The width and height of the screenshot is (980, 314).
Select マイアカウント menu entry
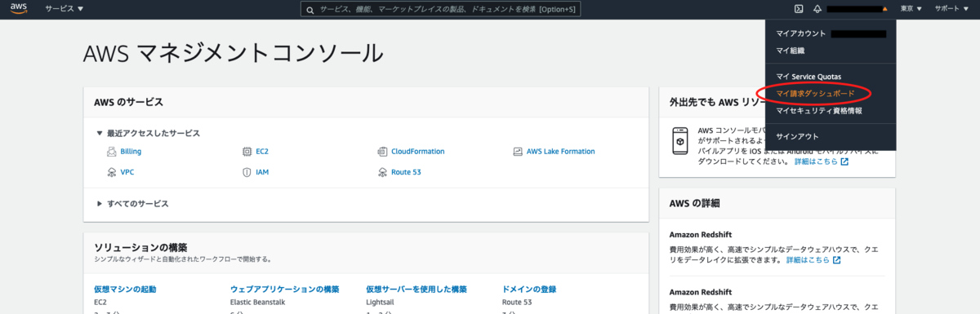point(831,34)
